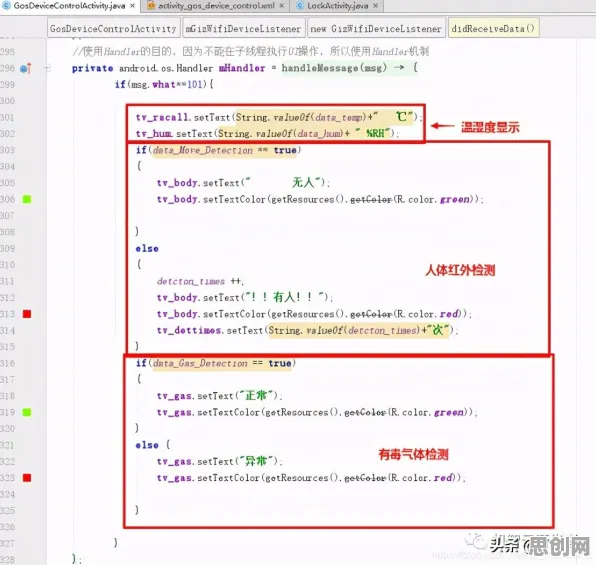The width and height of the screenshot is (596, 565).
Task: Select new GizWifiDeviceListener breadcrumb
Action: (376, 29)
